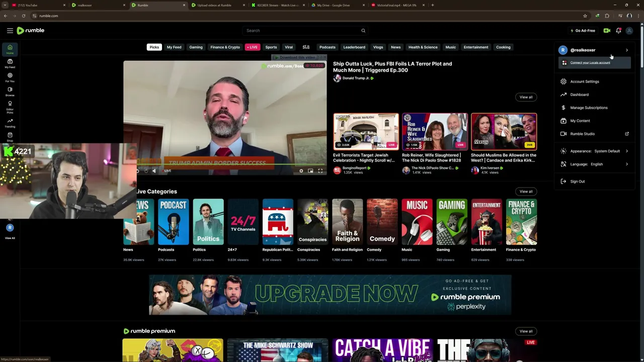
Task: Open the Podcasts live category card
Action: pos(173,222)
